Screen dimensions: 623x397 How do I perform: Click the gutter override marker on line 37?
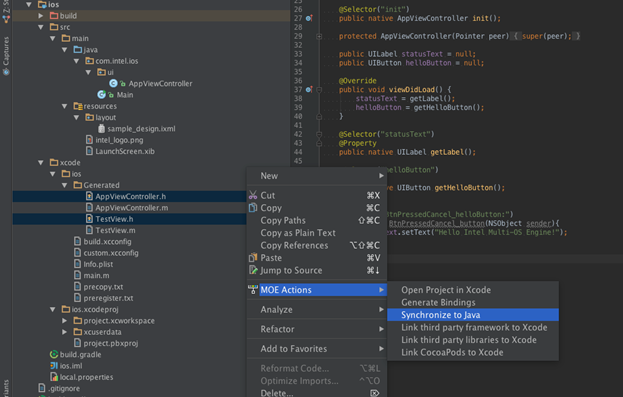click(309, 89)
